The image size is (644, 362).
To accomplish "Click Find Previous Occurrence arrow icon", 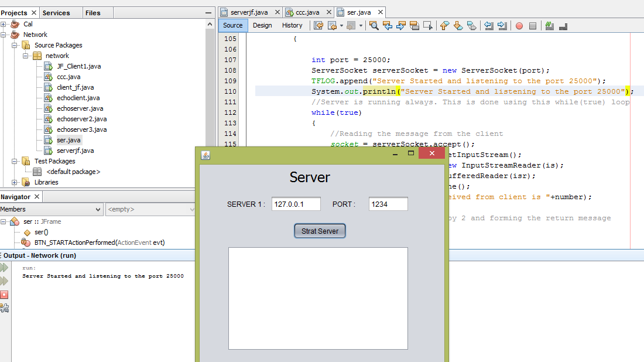I will 388,25.
